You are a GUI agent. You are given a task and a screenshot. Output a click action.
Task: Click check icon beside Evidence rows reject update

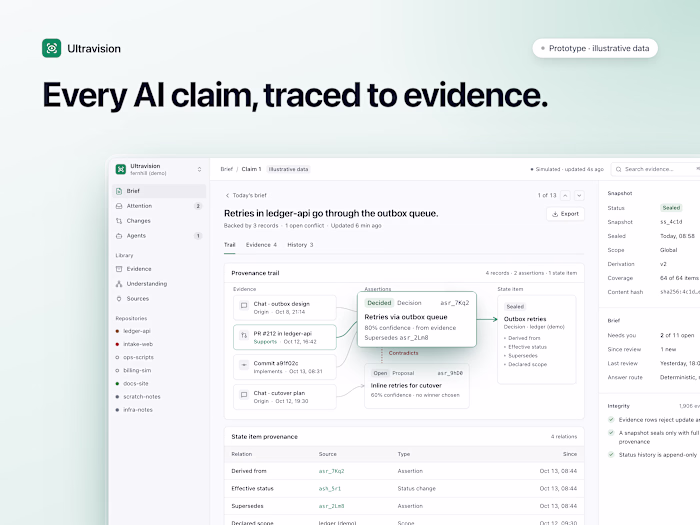(x=611, y=420)
